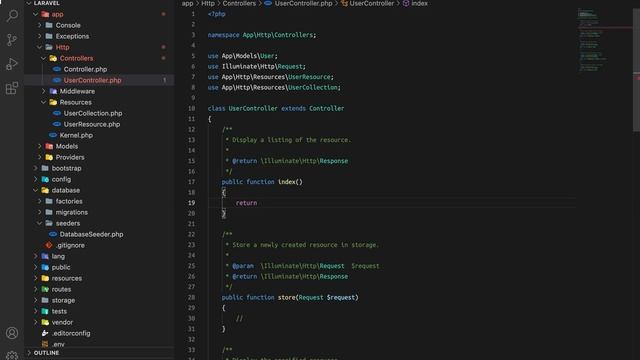Image resolution: width=640 pixels, height=360 pixels.
Task: Click the UserController class breadcrumb
Action: [371, 3]
